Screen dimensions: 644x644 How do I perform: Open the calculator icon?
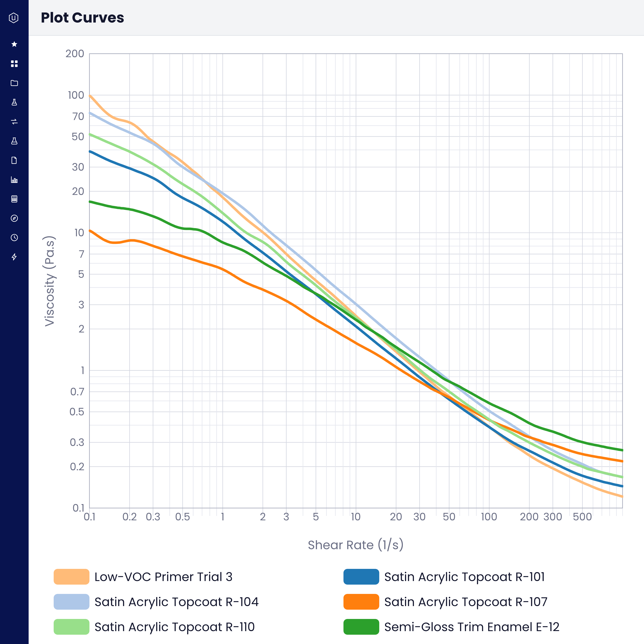pyautogui.click(x=14, y=199)
